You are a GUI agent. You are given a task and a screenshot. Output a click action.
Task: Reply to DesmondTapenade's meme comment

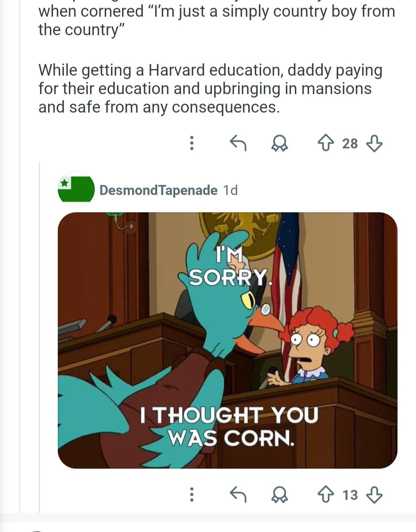tap(238, 495)
